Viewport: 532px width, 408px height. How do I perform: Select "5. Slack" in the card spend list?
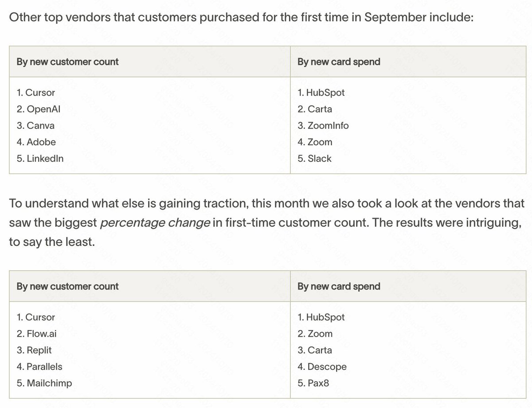[x=314, y=159]
